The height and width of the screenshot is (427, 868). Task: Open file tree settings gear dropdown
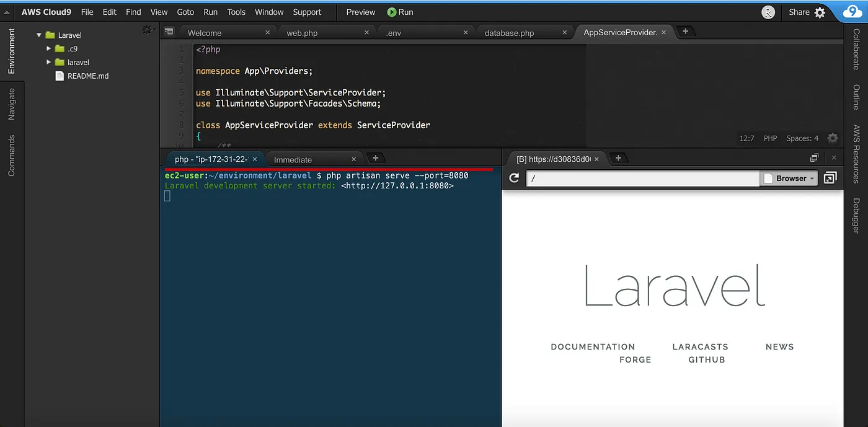tap(148, 30)
